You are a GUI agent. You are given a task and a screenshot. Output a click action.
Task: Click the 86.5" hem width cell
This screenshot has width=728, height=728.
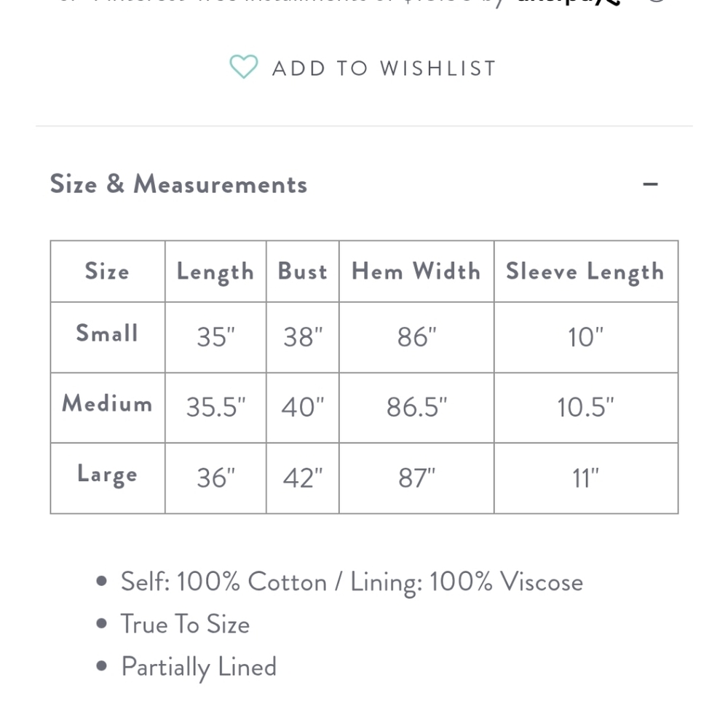[416, 407]
